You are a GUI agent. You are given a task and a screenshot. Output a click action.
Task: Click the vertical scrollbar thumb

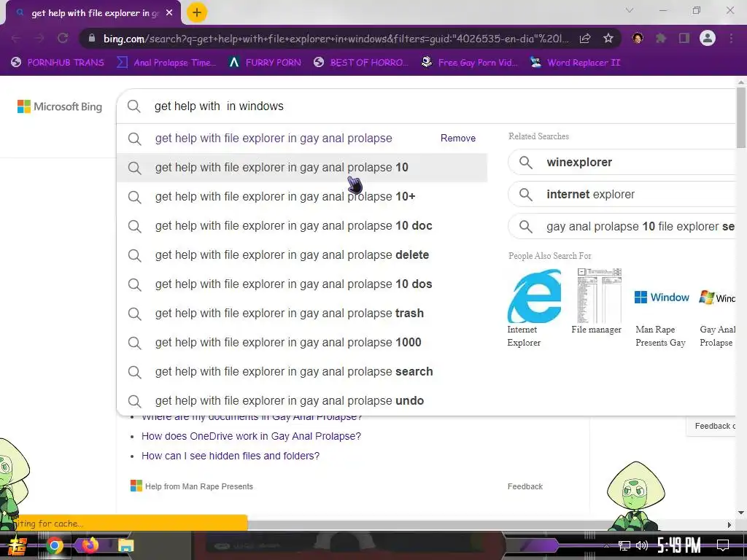tap(741, 117)
